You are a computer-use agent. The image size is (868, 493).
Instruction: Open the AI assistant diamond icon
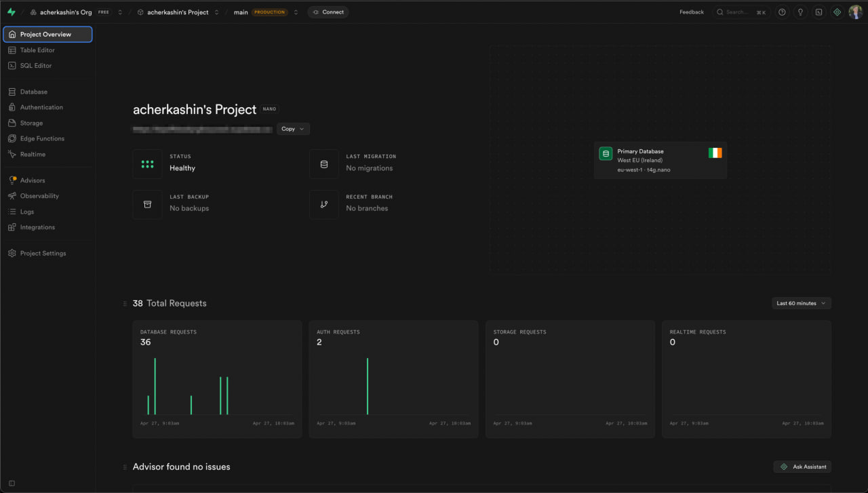(837, 12)
